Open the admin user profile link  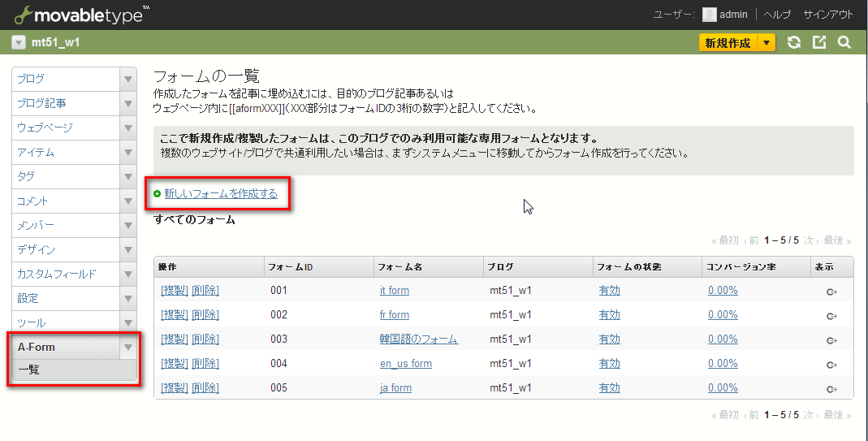[733, 15]
